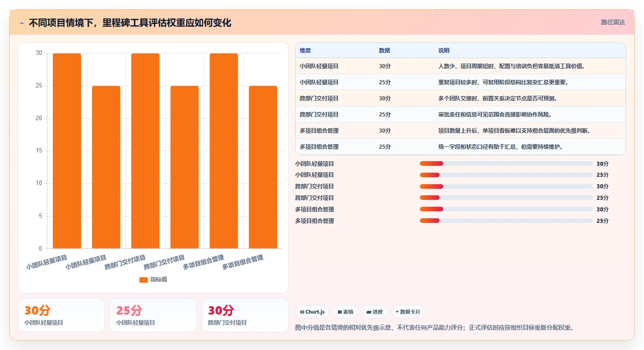Viewport: 644px width, 350px height.
Task: Click the description starting 项目数量上升后
Action: 514,131
